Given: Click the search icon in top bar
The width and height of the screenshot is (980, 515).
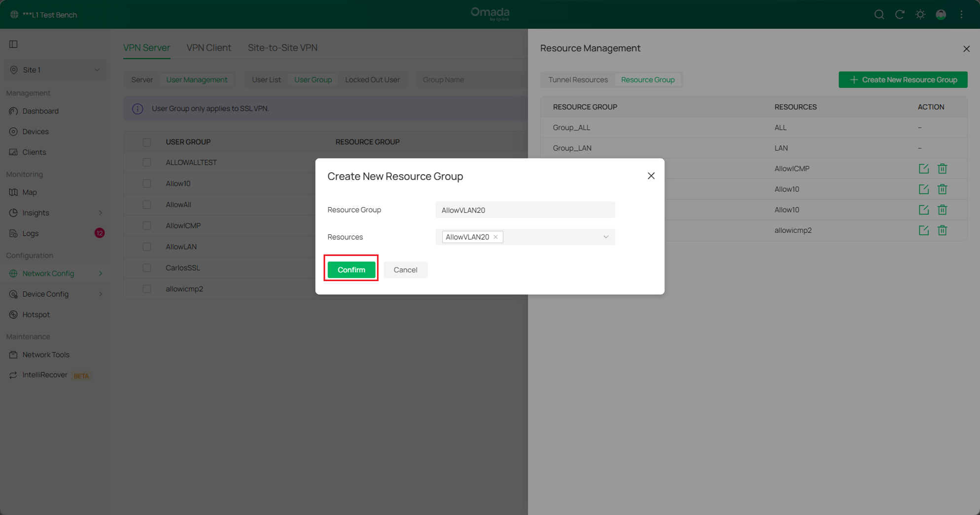Looking at the screenshot, I should click(x=879, y=14).
